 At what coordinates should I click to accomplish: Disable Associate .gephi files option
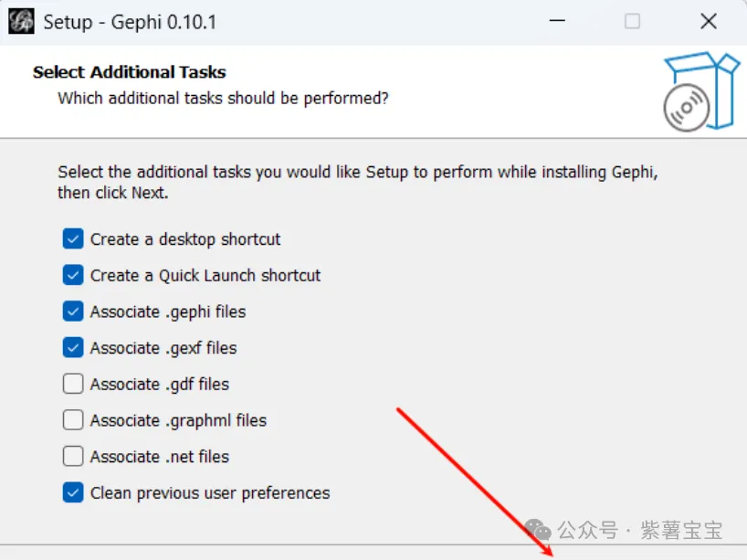coord(73,312)
